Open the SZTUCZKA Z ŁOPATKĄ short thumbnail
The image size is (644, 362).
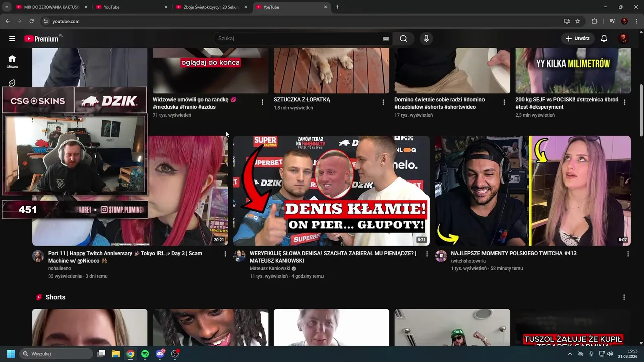tap(332, 70)
